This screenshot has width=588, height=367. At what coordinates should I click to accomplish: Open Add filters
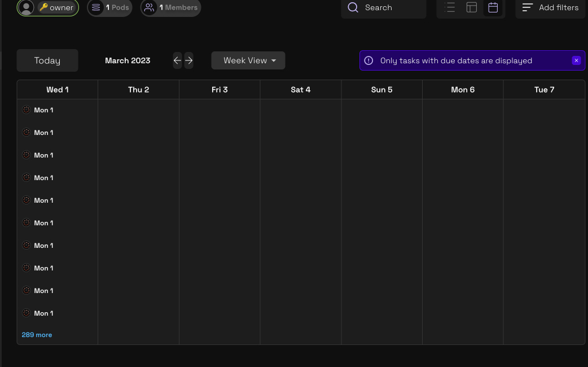(x=550, y=7)
